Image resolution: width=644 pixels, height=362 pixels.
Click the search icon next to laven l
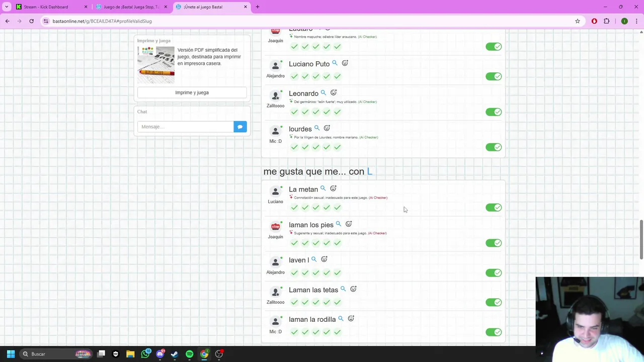point(314,259)
